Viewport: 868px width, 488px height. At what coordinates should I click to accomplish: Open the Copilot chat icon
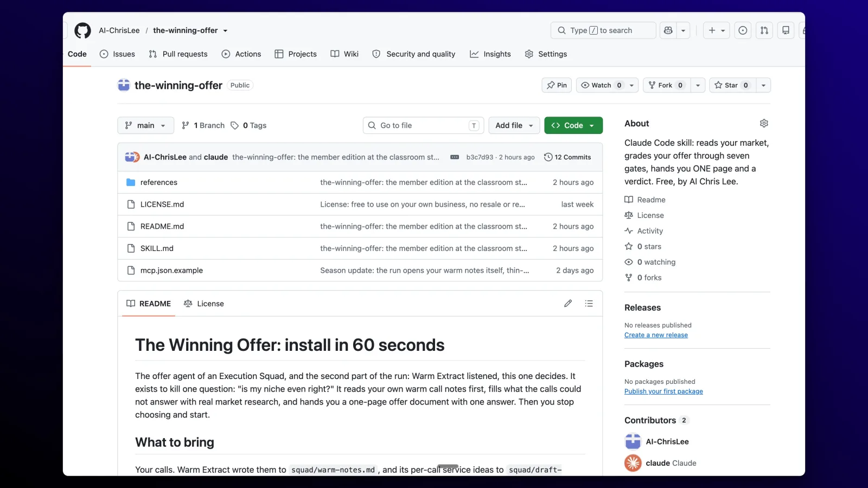click(668, 30)
